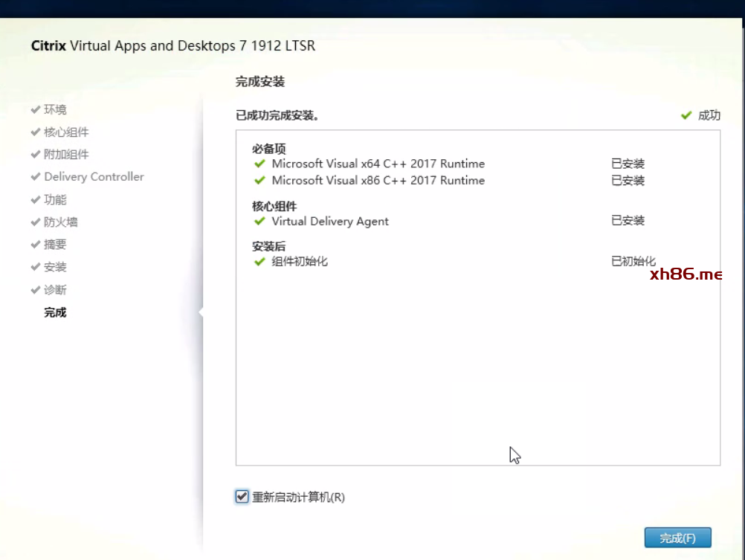The width and height of the screenshot is (745, 560).
Task: Click the checkmark icon beside 防火墙 step
Action: pos(35,222)
